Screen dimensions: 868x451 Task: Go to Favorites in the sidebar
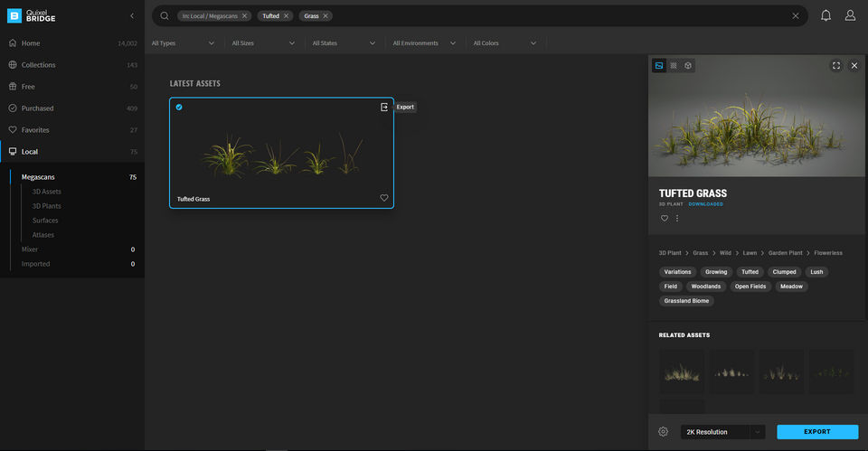click(35, 130)
